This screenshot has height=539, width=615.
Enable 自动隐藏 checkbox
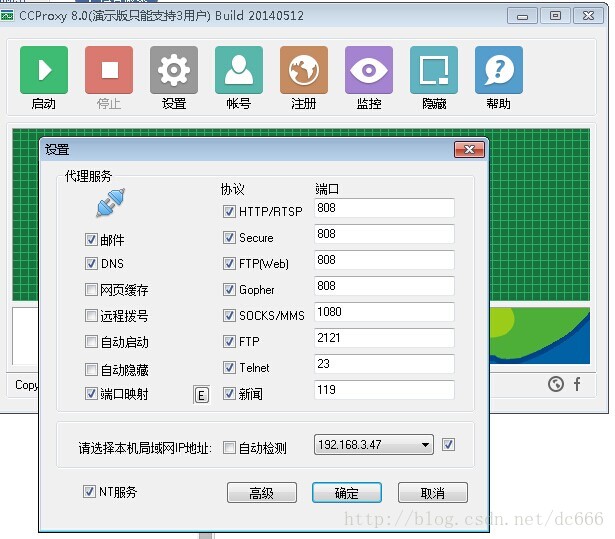91,369
